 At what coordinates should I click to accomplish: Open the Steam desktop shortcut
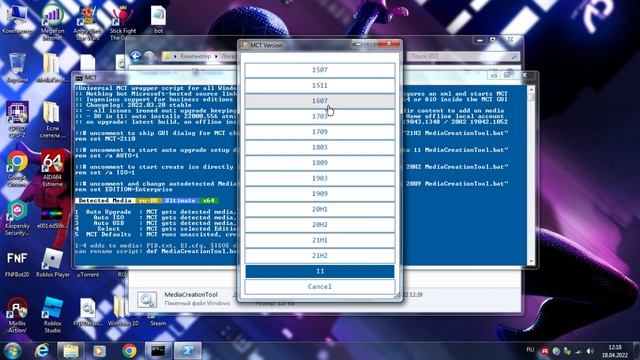click(158, 320)
